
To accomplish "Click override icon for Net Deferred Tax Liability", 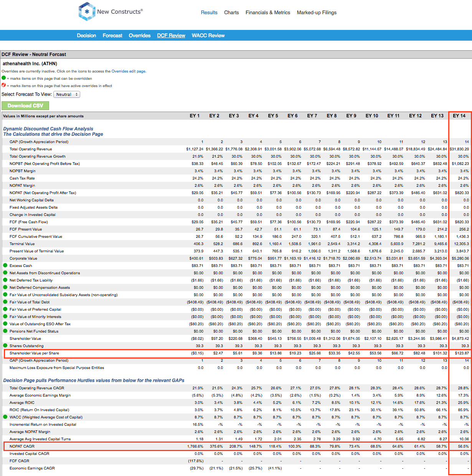I will pyautogui.click(x=5, y=280).
